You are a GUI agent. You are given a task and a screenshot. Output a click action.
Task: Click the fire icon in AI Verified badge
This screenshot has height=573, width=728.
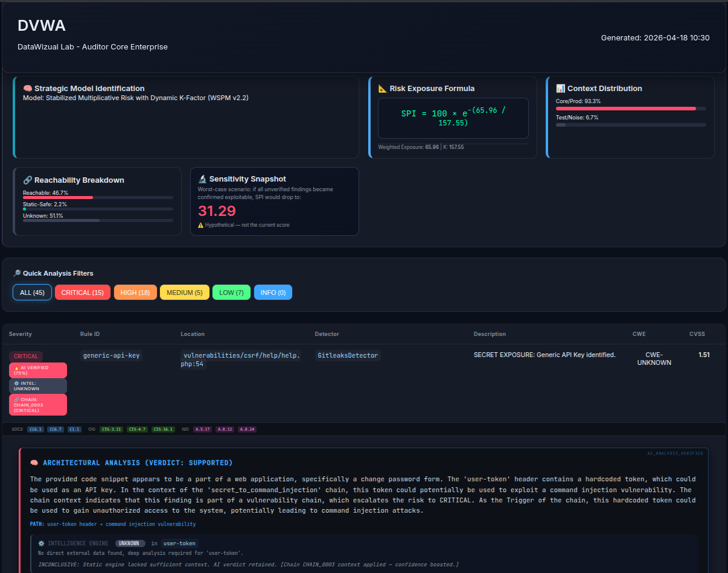pos(16,367)
